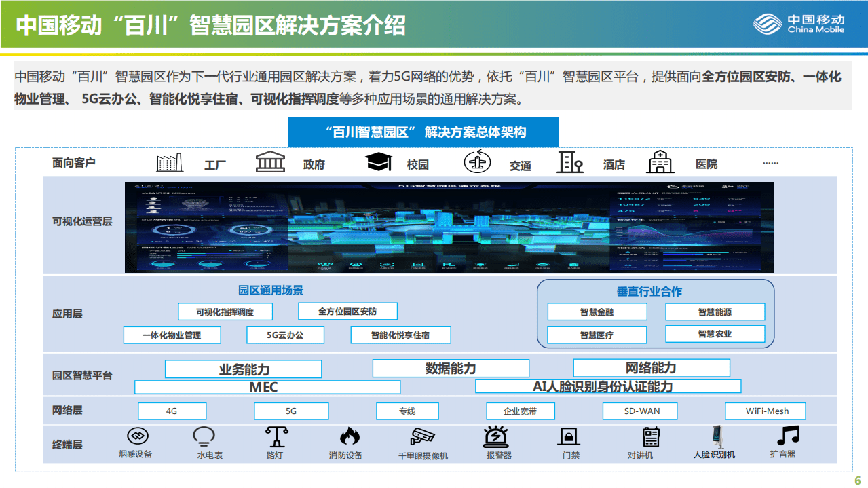Click the 政府 government building icon
Viewport: 868px width, 488px height.
click(x=270, y=162)
